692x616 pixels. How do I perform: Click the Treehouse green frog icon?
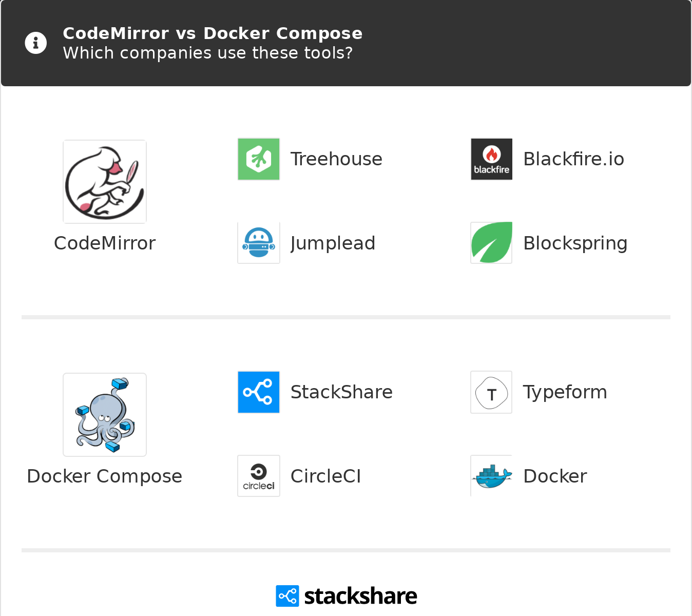click(259, 159)
